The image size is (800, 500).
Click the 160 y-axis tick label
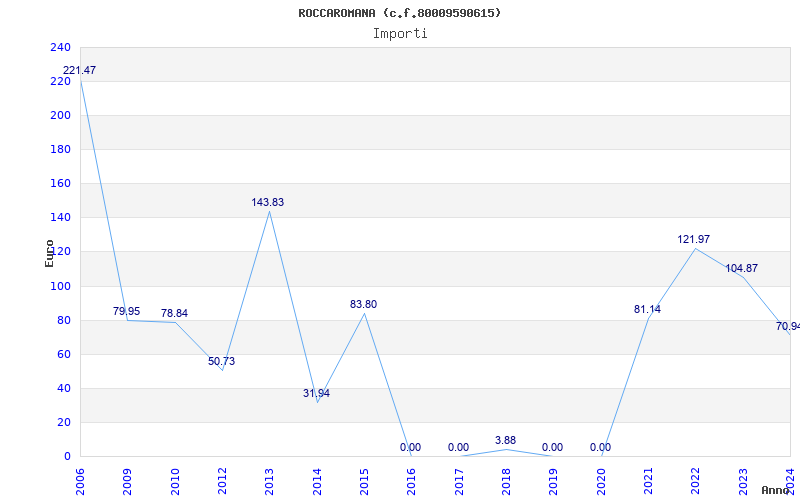(x=60, y=184)
